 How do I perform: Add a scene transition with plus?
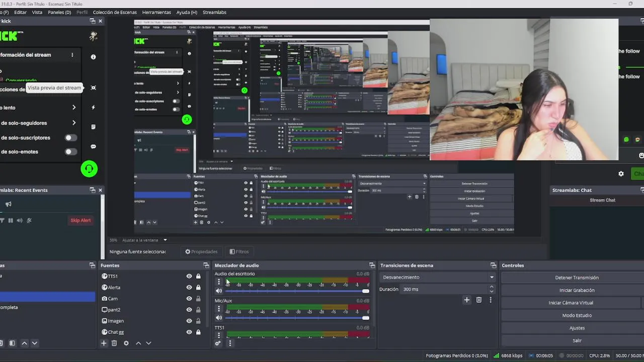[x=466, y=300]
